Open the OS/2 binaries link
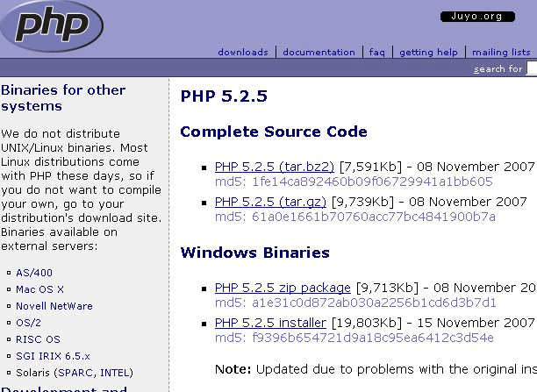The image size is (537, 392). [29, 323]
